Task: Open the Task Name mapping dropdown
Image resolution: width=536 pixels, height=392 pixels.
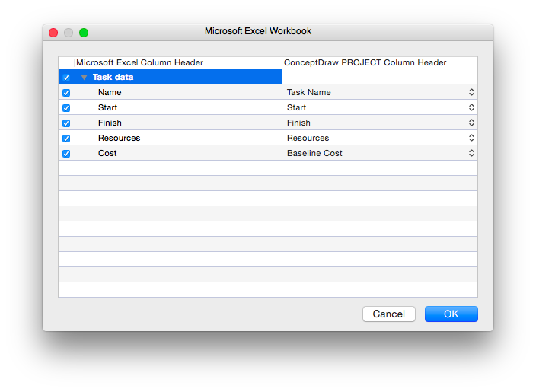Action: pyautogui.click(x=471, y=92)
